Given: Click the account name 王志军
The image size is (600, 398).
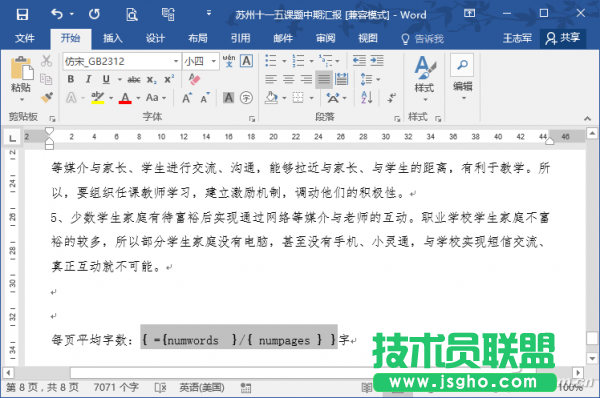Looking at the screenshot, I should click(517, 38).
